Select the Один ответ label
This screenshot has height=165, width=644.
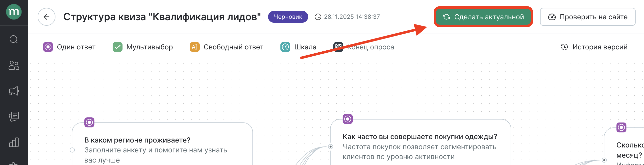pos(76,47)
